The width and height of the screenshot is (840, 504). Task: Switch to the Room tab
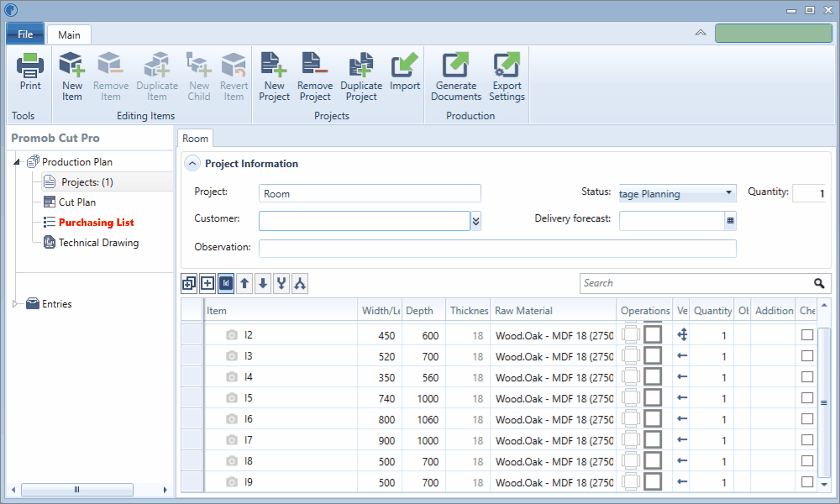coord(195,139)
